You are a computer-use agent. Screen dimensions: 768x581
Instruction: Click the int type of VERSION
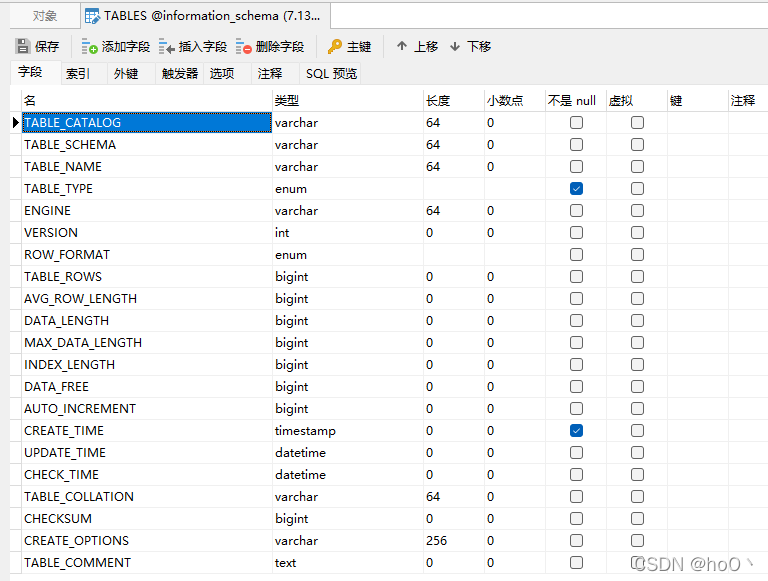[x=282, y=233]
